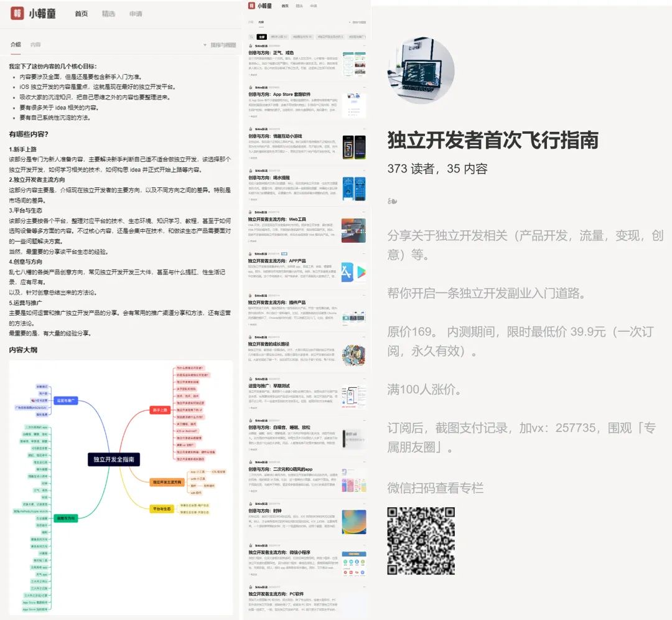This screenshot has height=620, width=672.
Task: Click author avatar above APP产品 article
Action: click(251, 254)
